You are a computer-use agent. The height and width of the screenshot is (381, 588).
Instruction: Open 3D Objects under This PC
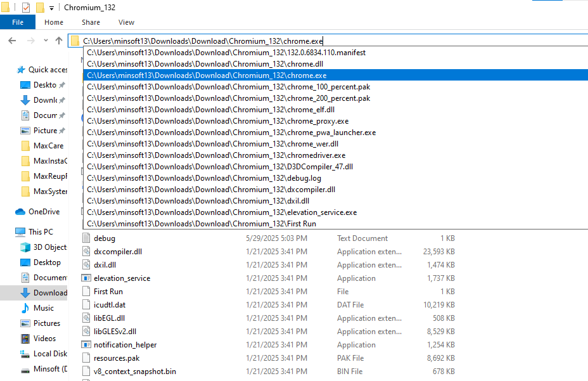click(x=43, y=247)
